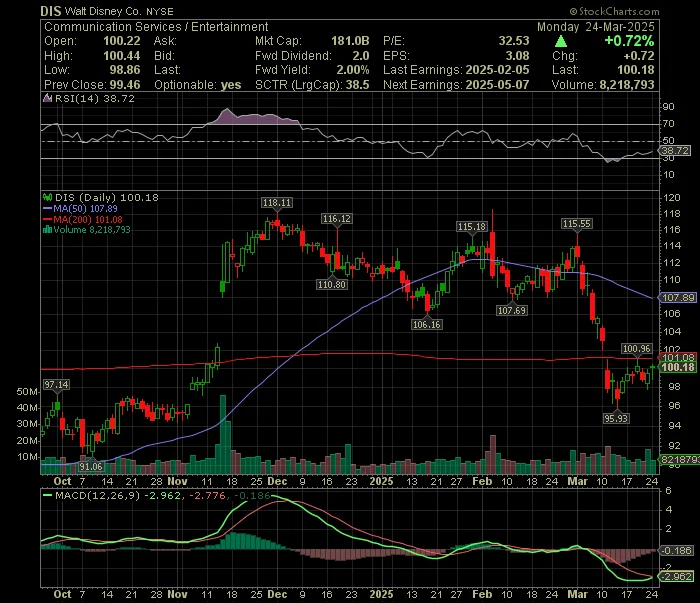Click the 95.93 recent low label
Screen dimensions: 700x603
click(x=616, y=418)
